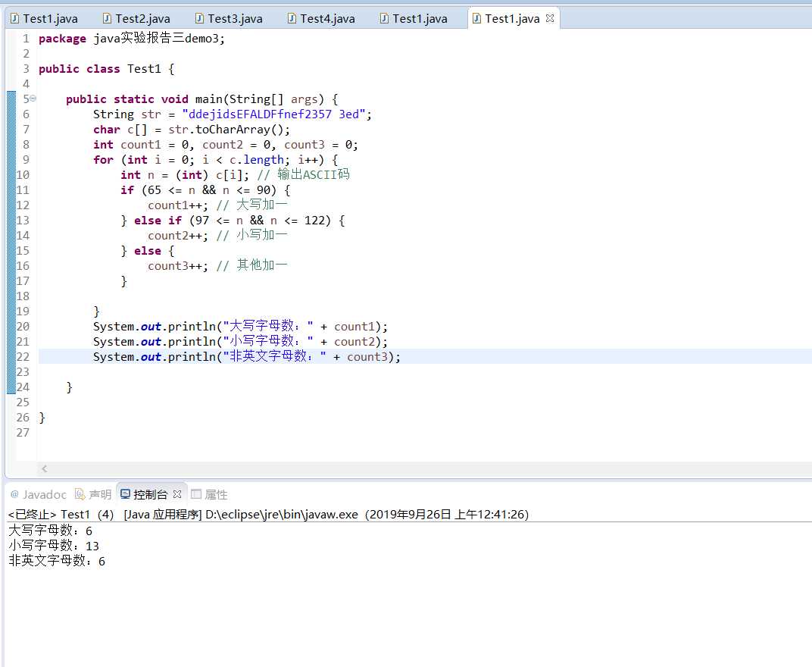Switch to the Test4.java editor tab
Screen dimensions: 812x667
321,19
